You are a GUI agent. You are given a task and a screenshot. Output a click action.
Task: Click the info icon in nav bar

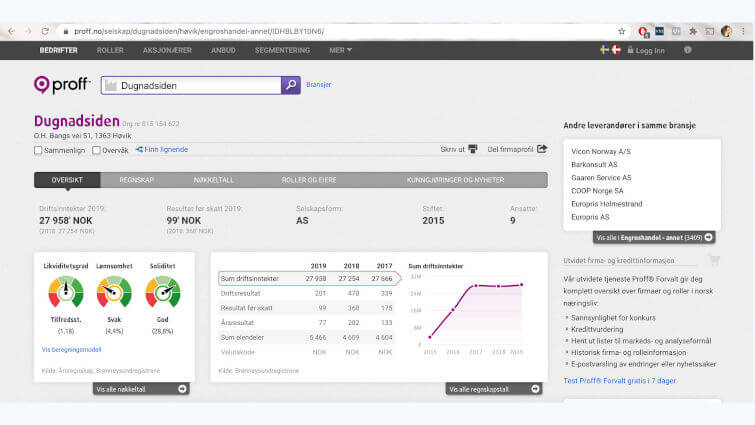pyautogui.click(x=688, y=50)
